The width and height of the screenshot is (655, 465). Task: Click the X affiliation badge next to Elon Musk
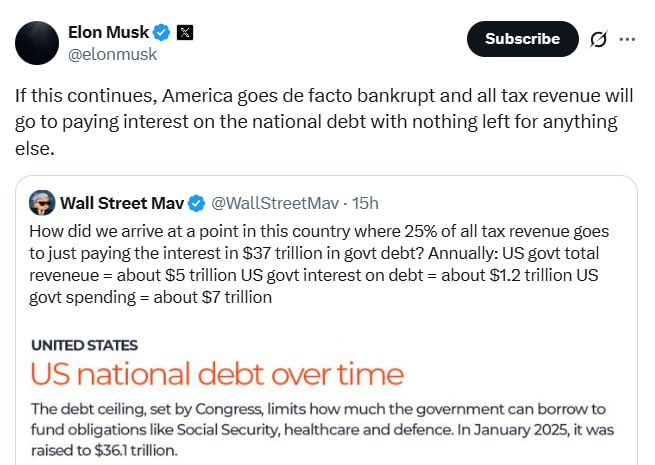click(x=185, y=31)
